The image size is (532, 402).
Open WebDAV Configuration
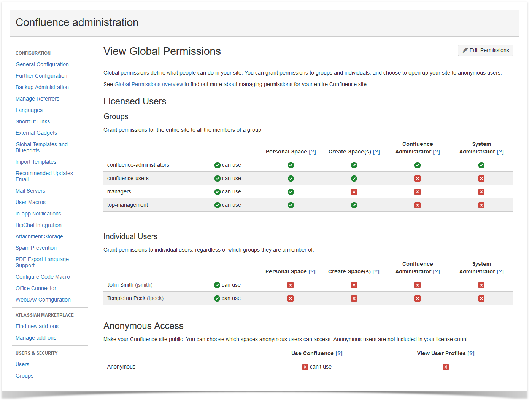[x=43, y=300]
